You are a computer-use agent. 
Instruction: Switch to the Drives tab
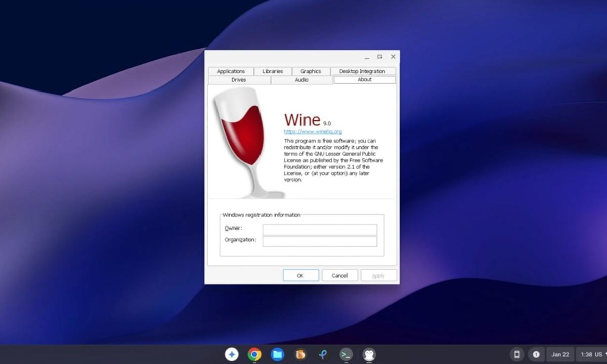(x=238, y=80)
